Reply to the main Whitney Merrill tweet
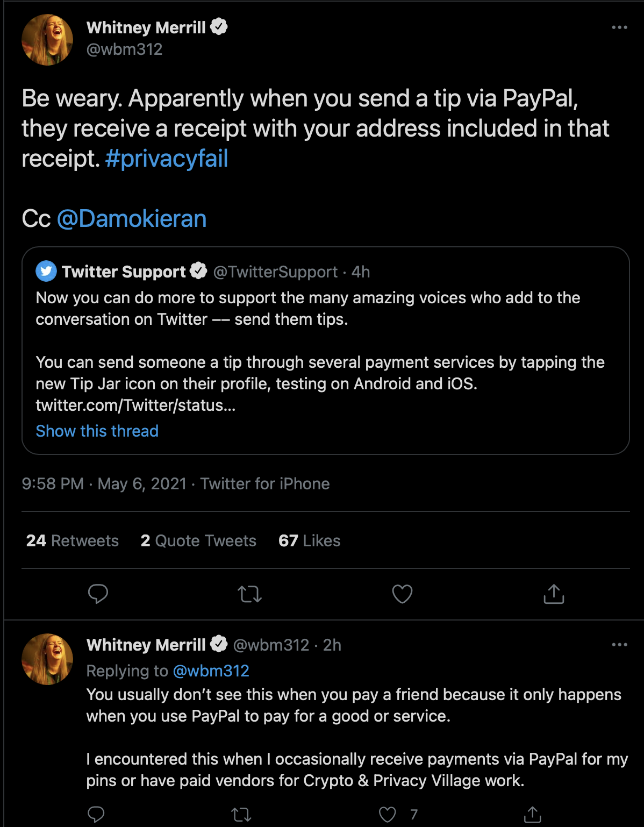This screenshot has height=827, width=644. pyautogui.click(x=98, y=594)
